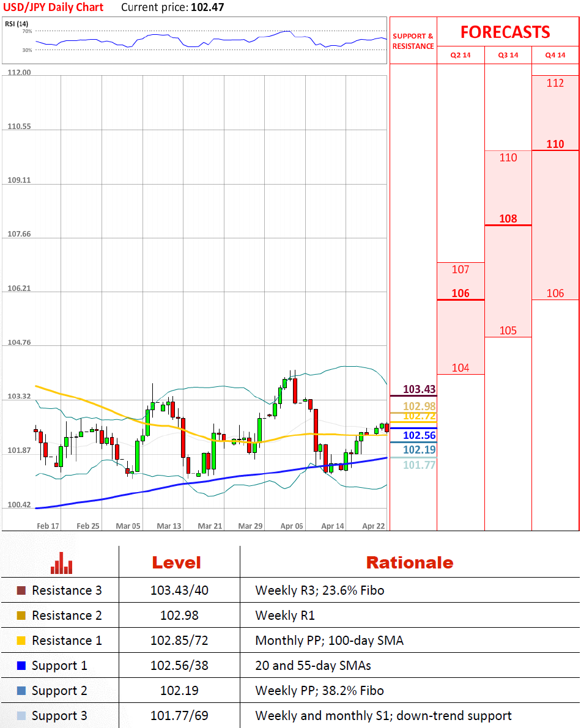Click the Resistance 3 row label
This screenshot has width=581, height=728.
pyautogui.click(x=67, y=590)
